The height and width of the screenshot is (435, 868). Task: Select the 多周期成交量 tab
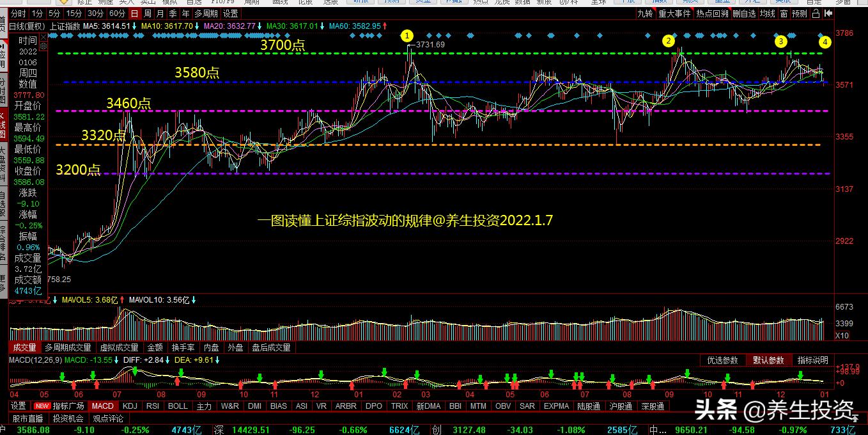click(68, 347)
